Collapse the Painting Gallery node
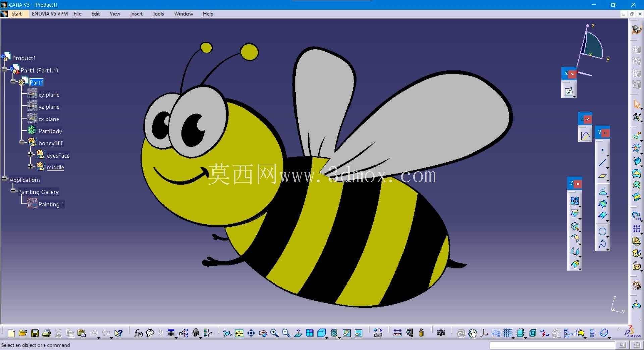 click(x=13, y=191)
